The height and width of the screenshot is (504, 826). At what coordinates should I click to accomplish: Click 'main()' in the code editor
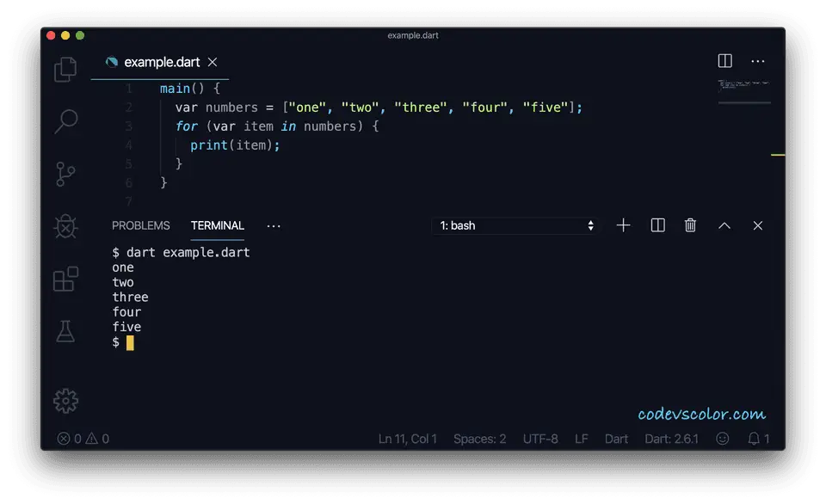click(182, 89)
